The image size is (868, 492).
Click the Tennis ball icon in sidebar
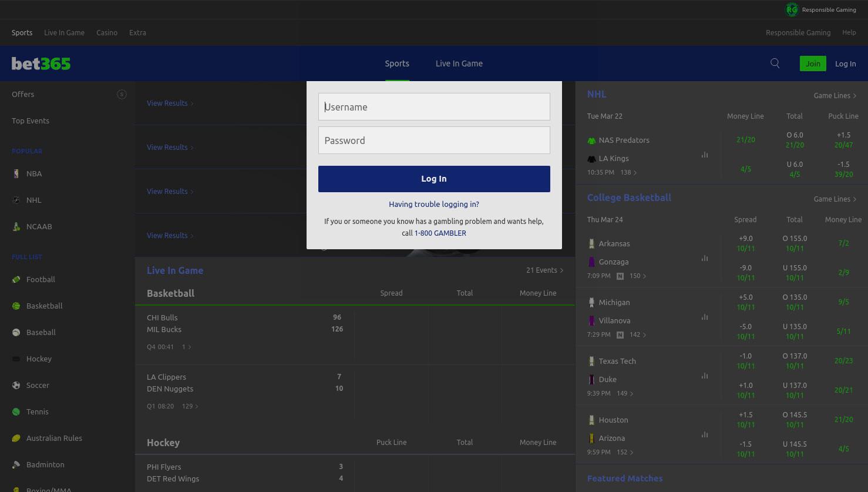16,411
